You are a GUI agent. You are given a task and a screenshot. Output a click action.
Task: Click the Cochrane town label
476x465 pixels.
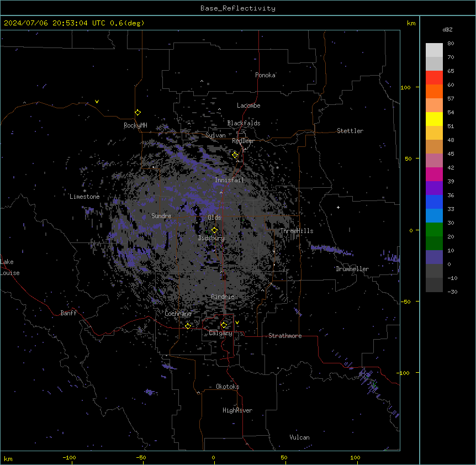[x=178, y=314]
